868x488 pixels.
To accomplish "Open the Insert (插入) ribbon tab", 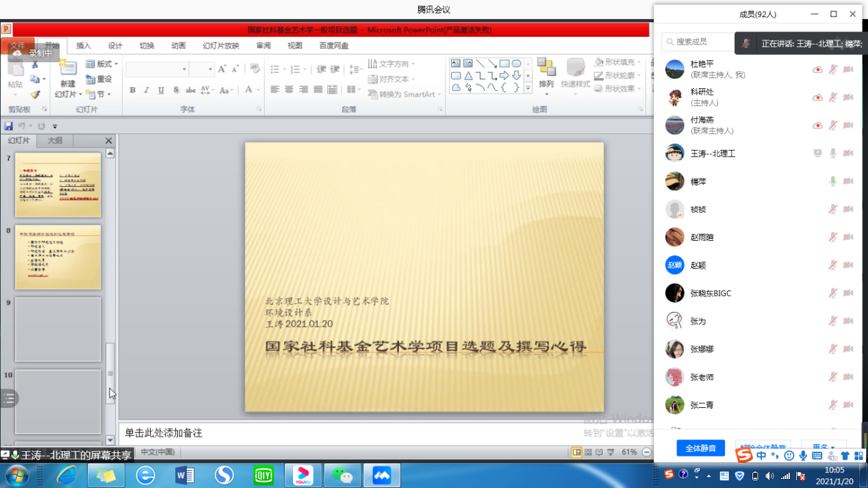I will (x=84, y=46).
